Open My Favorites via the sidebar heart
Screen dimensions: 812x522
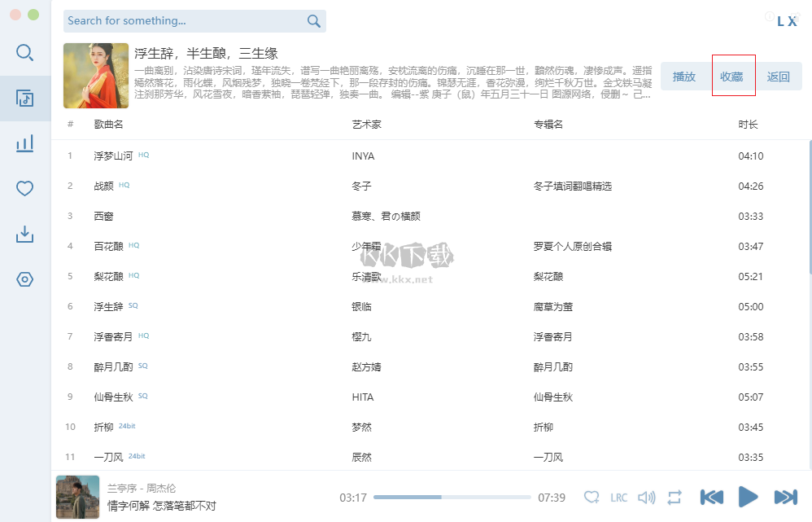[24, 188]
